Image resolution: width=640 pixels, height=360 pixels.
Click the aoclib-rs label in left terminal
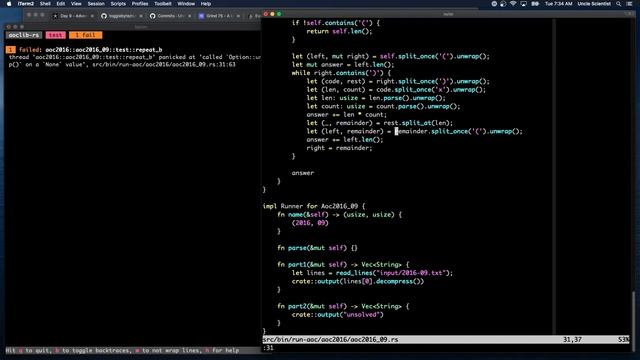pyautogui.click(x=24, y=35)
